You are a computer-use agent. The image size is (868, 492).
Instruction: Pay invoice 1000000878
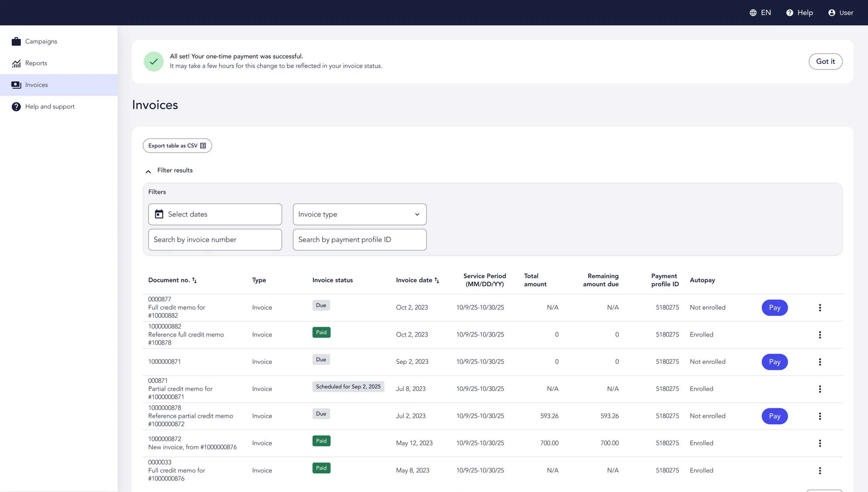(x=774, y=416)
